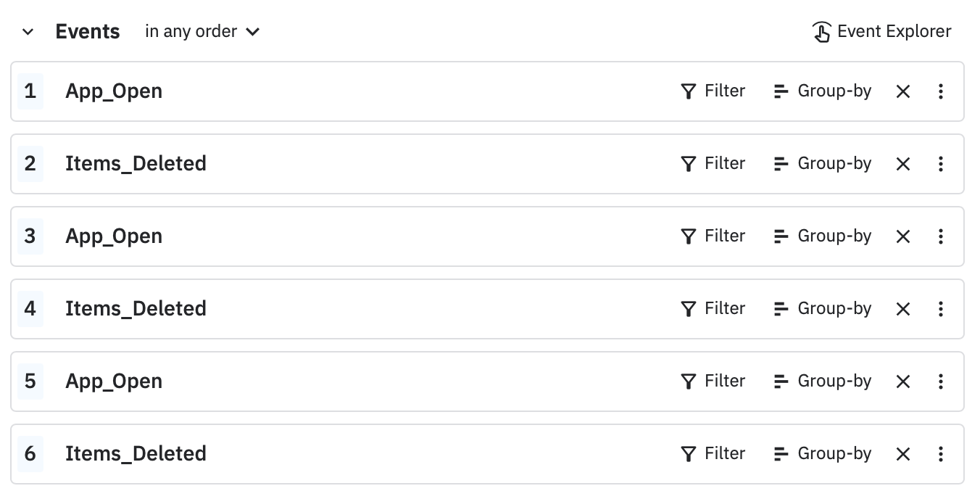Open more options for event 1
Viewport: 980px width, 499px height.
pyautogui.click(x=940, y=91)
